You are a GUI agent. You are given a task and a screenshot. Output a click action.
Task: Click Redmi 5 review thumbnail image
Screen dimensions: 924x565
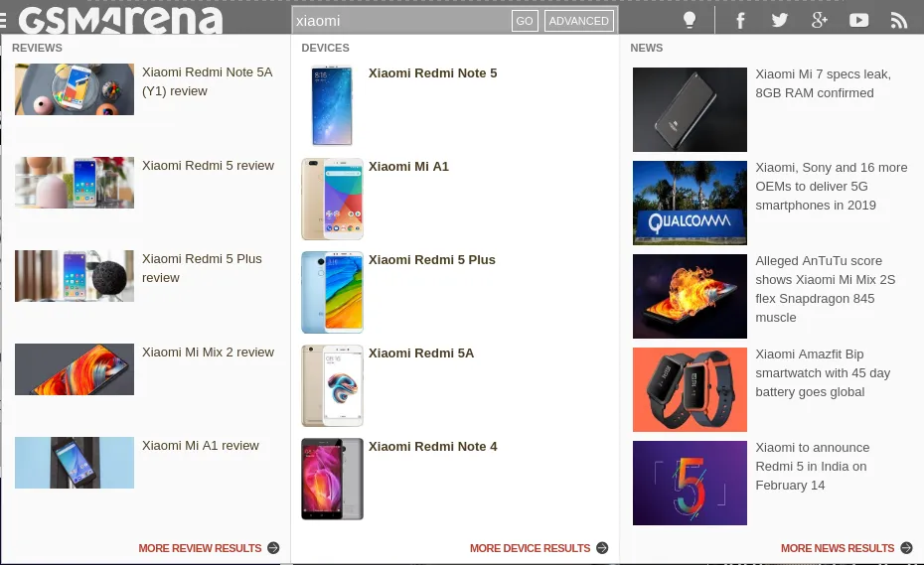point(75,183)
